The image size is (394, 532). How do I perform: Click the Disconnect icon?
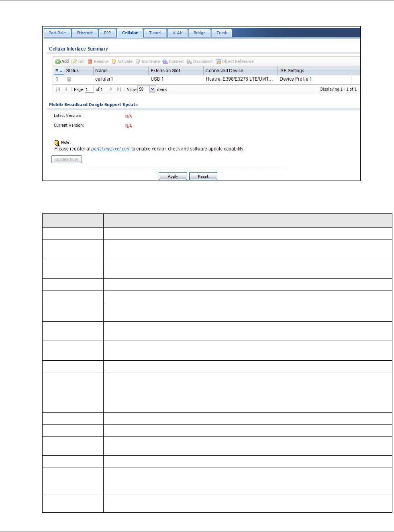point(189,61)
